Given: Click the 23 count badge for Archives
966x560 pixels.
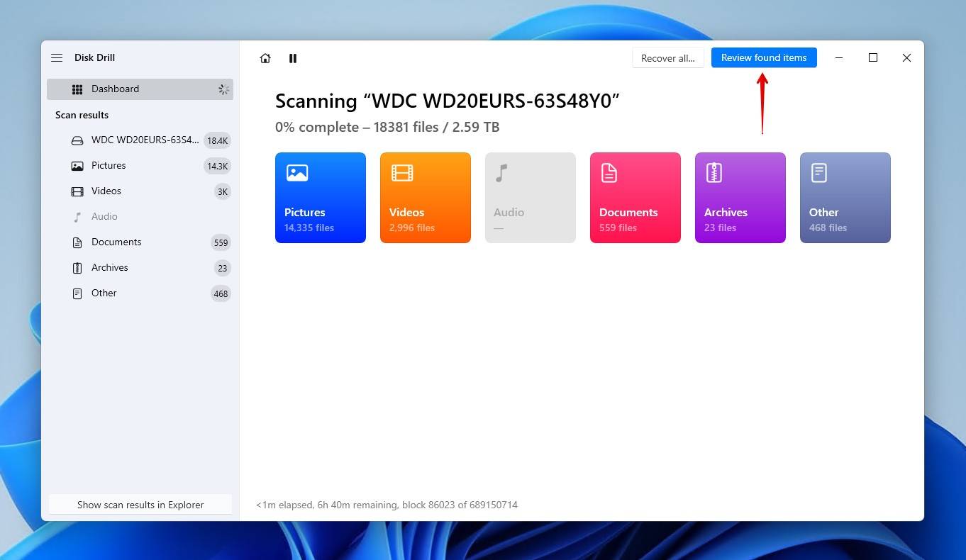Looking at the screenshot, I should [x=223, y=269].
